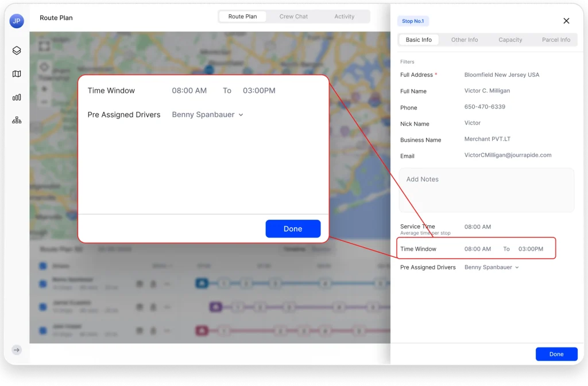The image size is (588, 386).
Task: Toggle the checkbox for the first driver row
Action: click(43, 284)
